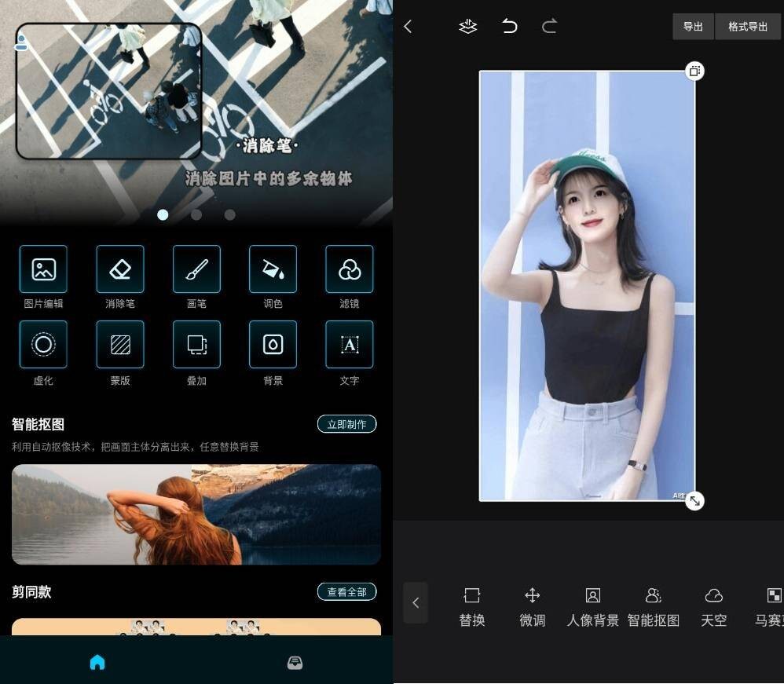Select the second carousel dot indicator
This screenshot has width=784, height=684.
click(x=196, y=214)
